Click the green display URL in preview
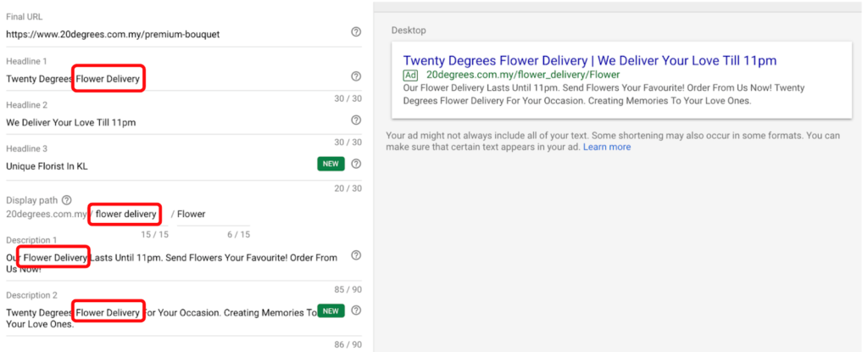Viewport: 868px width, 352px height. point(523,75)
